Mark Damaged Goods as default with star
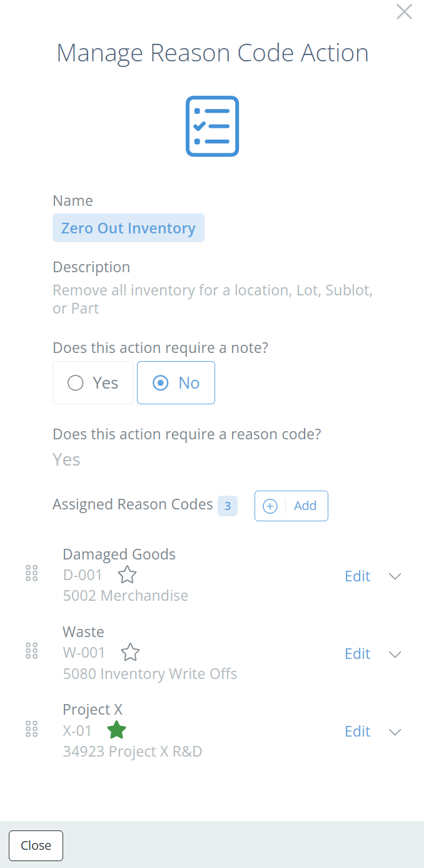424x868 pixels. [127, 574]
